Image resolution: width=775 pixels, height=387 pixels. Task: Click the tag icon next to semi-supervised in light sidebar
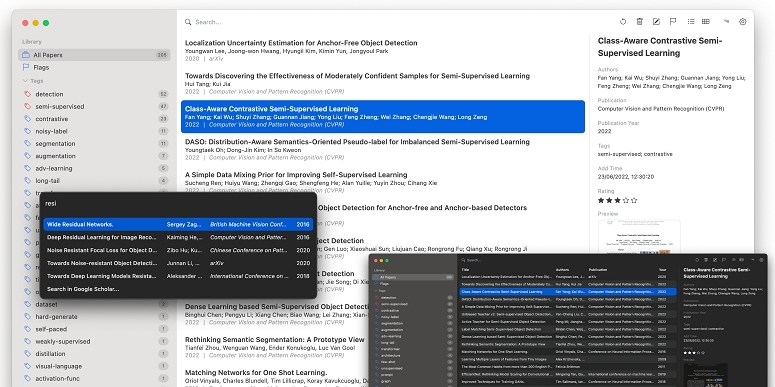pos(27,106)
